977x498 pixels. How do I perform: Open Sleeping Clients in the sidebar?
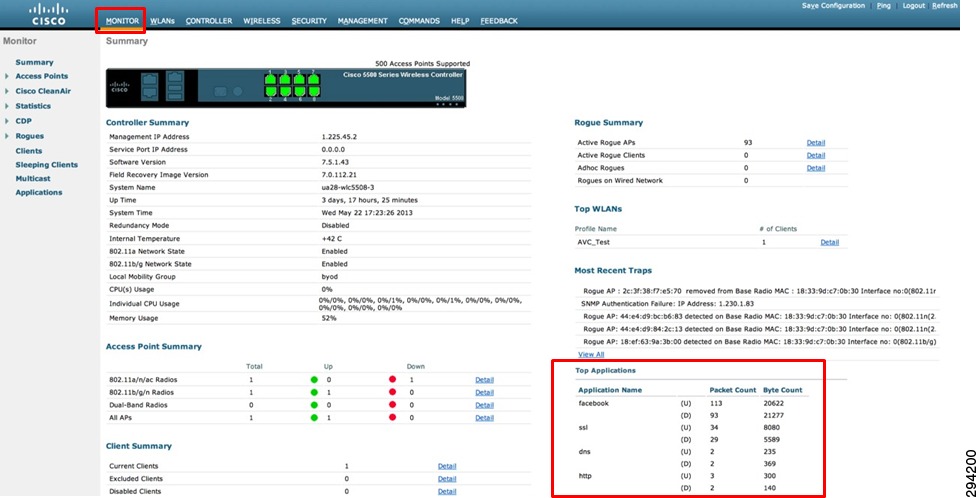coord(47,165)
